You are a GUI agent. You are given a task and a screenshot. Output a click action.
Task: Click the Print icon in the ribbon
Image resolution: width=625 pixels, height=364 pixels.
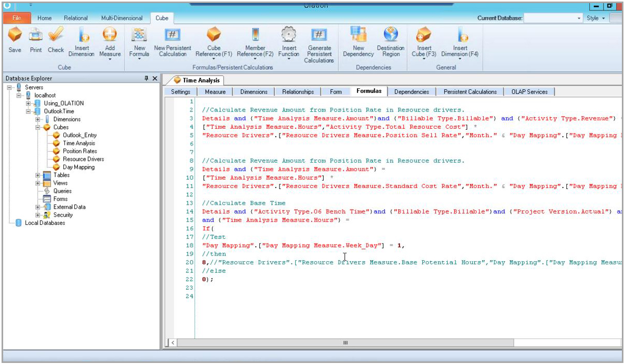pyautogui.click(x=35, y=35)
